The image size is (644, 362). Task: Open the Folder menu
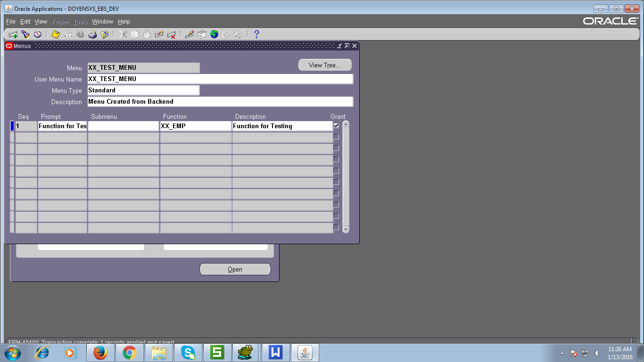point(60,21)
